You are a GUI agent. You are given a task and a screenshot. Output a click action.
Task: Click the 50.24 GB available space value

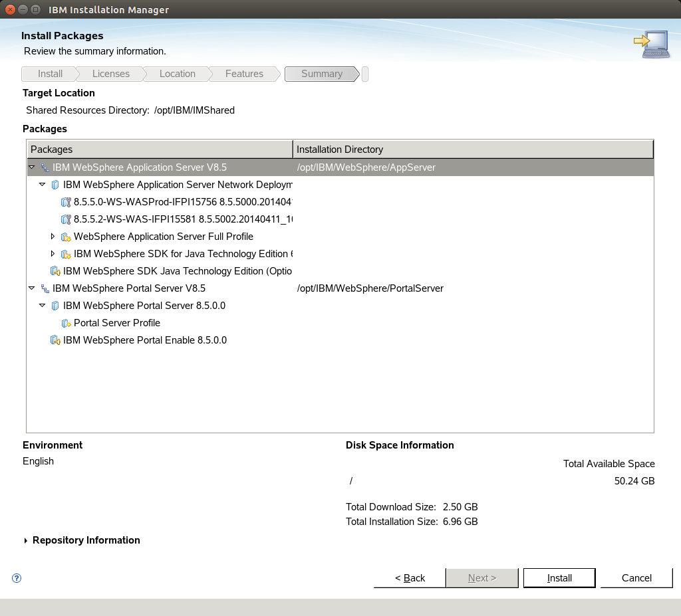click(x=634, y=481)
